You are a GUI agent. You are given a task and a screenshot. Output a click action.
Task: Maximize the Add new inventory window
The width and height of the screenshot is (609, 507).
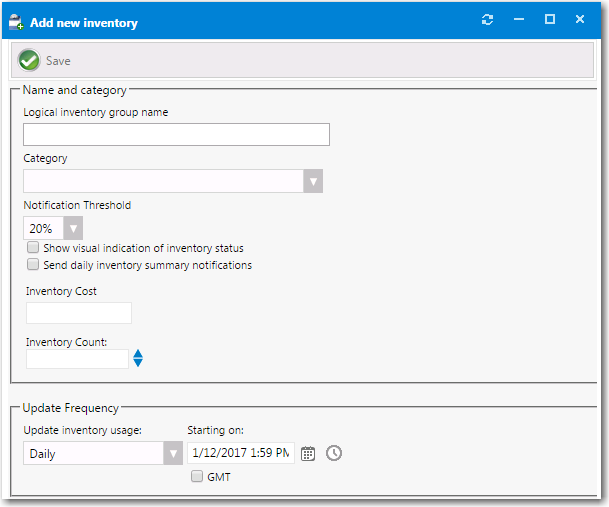tap(549, 20)
